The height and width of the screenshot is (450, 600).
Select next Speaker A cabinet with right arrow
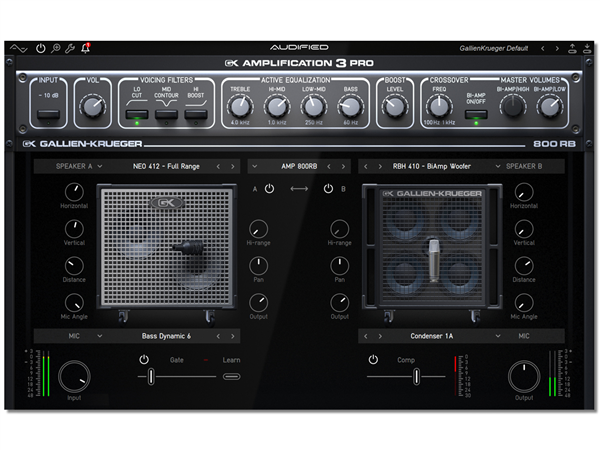pos(232,166)
